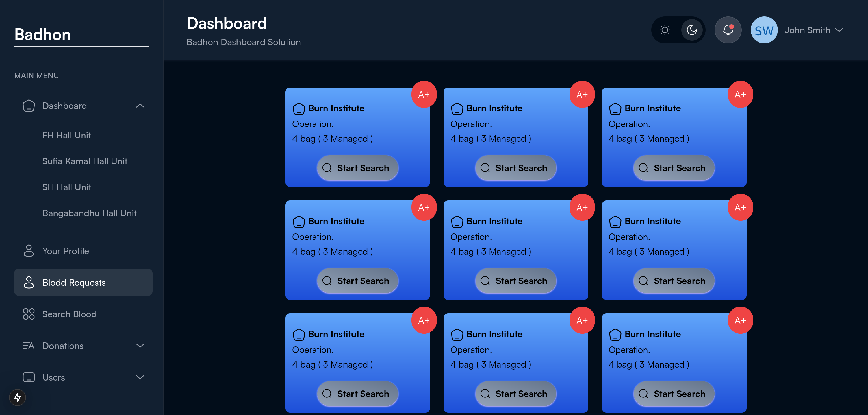Screen dimensions: 868x415
Task: Click the notification bell icon
Action: click(x=728, y=30)
